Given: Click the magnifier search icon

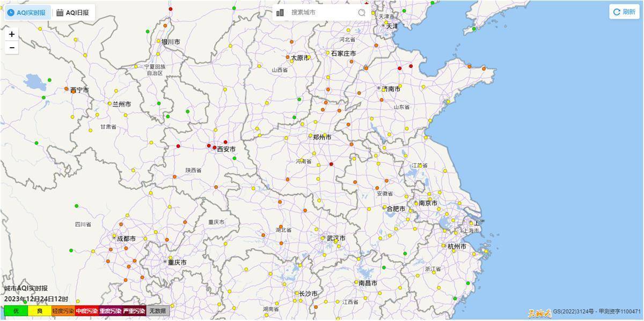Looking at the screenshot, I should [x=362, y=12].
